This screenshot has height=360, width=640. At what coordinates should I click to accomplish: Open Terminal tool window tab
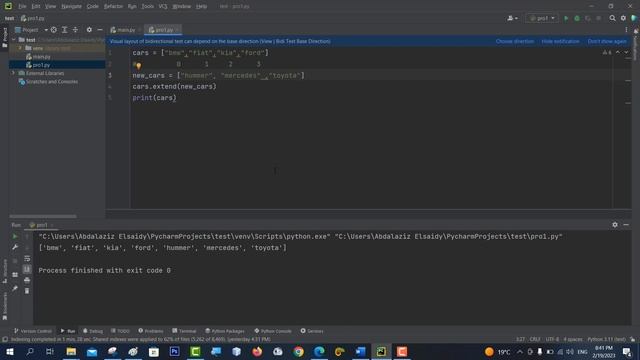(x=184, y=331)
